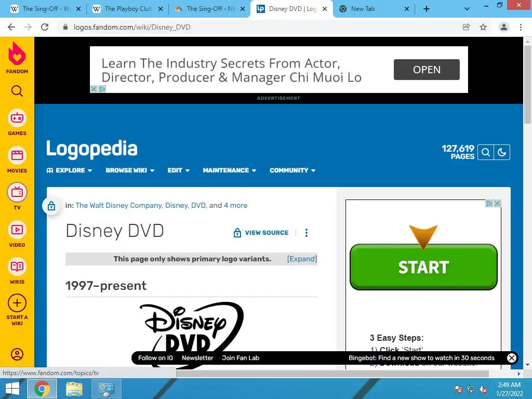The width and height of the screenshot is (532, 399).
Task: Open the tab search dropdown arrow
Action: pyautogui.click(x=467, y=9)
